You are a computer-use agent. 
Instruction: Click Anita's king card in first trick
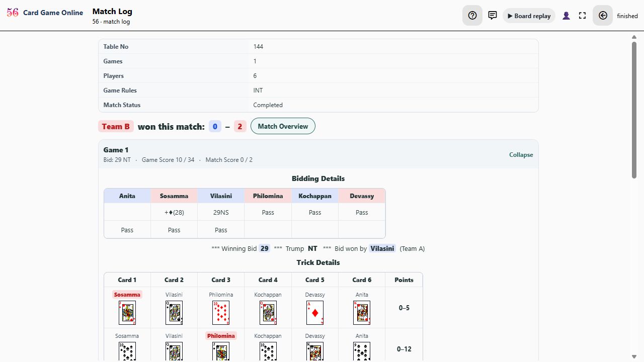pos(362,313)
